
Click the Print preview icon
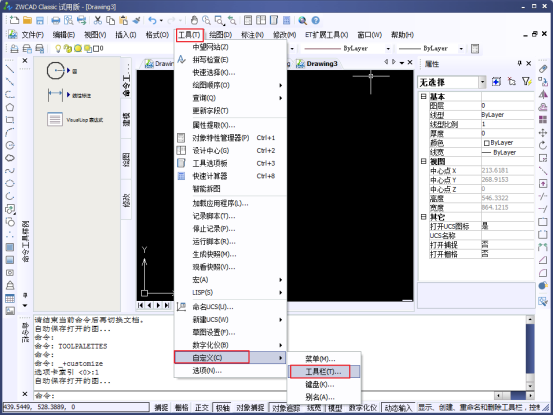click(x=68, y=20)
